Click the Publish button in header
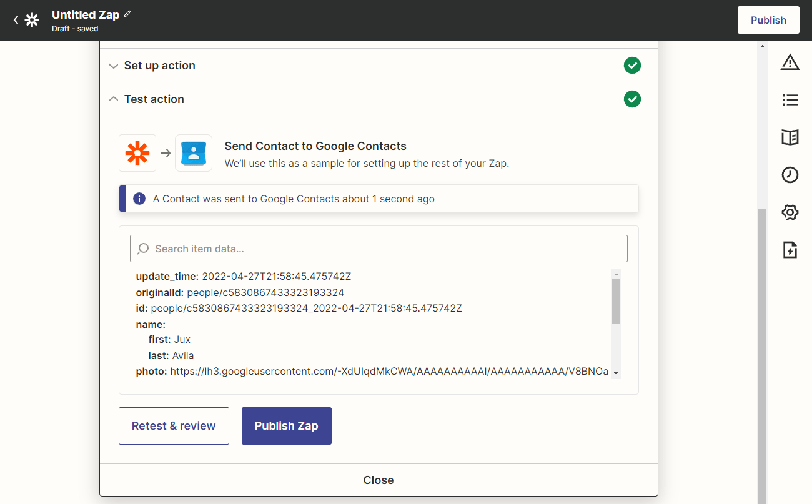812x504 pixels. coord(768,20)
